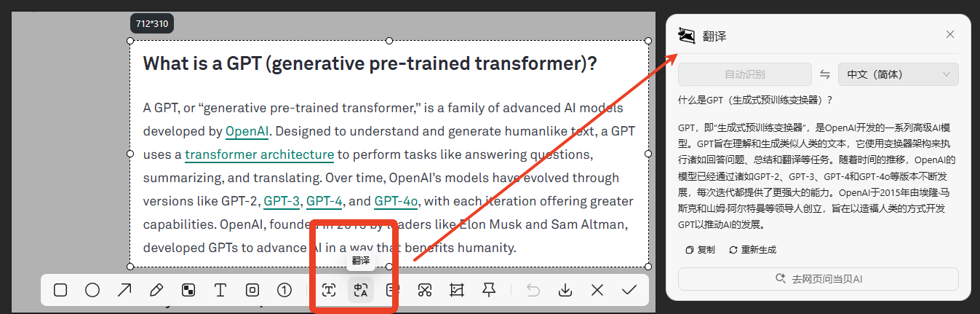
Task: Select the ellipse annotation tool
Action: pos(92,291)
